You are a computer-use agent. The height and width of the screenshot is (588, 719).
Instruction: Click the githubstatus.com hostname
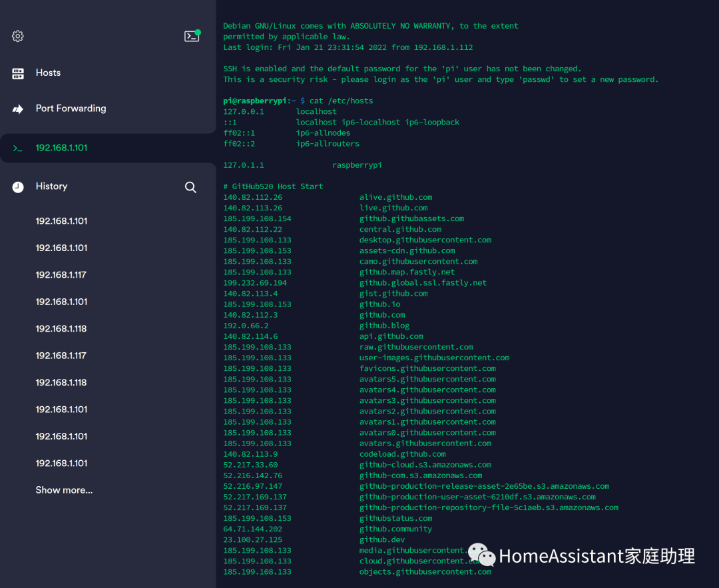pyautogui.click(x=395, y=518)
